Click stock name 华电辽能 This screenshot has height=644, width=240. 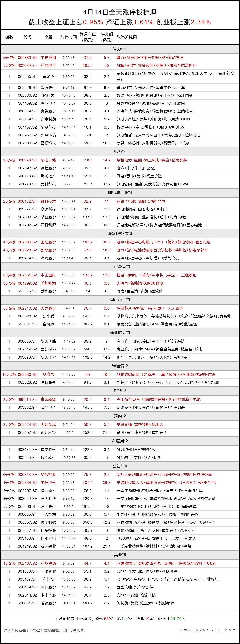pos(48,160)
